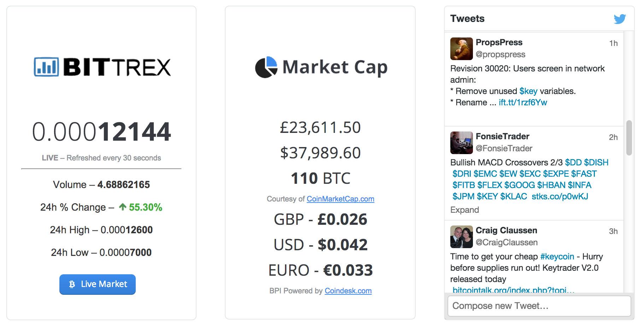Open the stks.co/p0wKJ link
Screen dimensions: 644x328
tap(560, 197)
